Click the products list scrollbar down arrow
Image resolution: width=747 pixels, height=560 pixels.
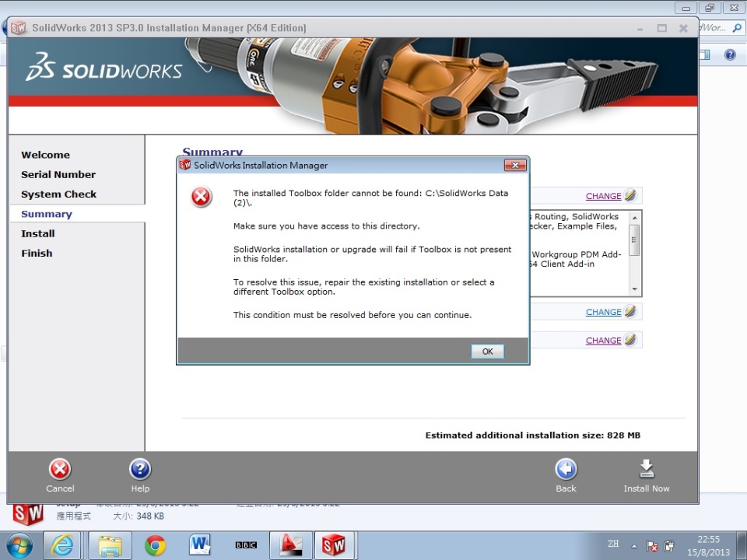click(635, 289)
